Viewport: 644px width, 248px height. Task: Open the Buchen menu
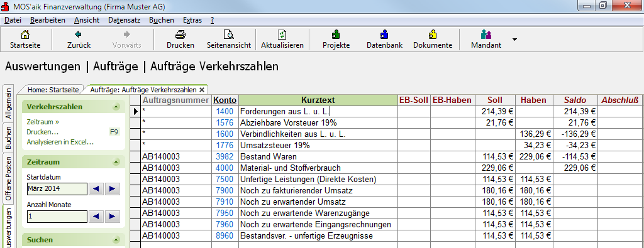point(162,20)
